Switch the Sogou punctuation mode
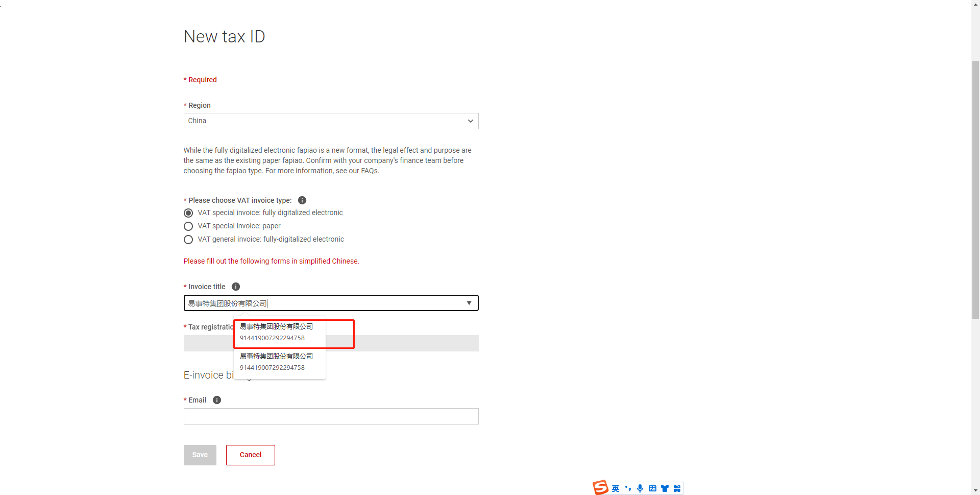 click(628, 489)
